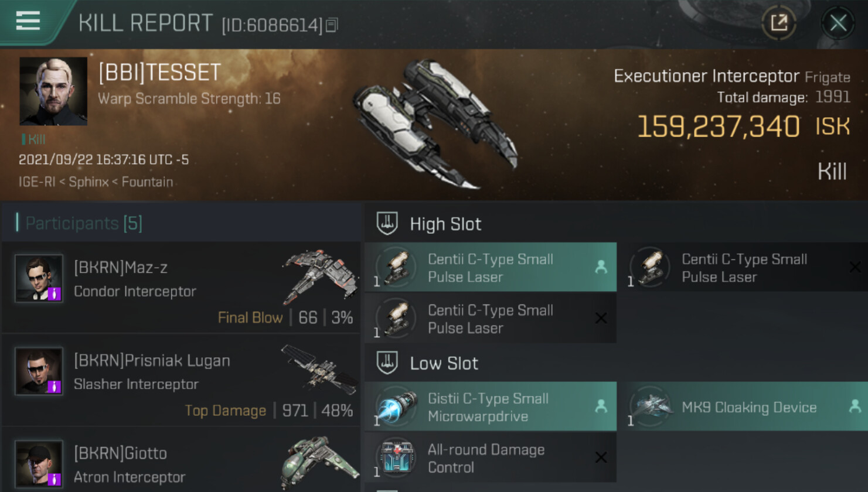This screenshot has width=868, height=492.
Task: Open Maz-z participant portrait
Action: (39, 278)
